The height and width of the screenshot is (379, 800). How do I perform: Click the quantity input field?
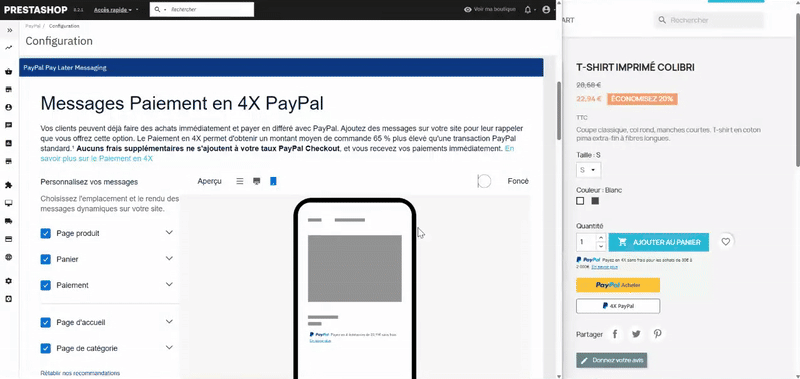point(586,242)
